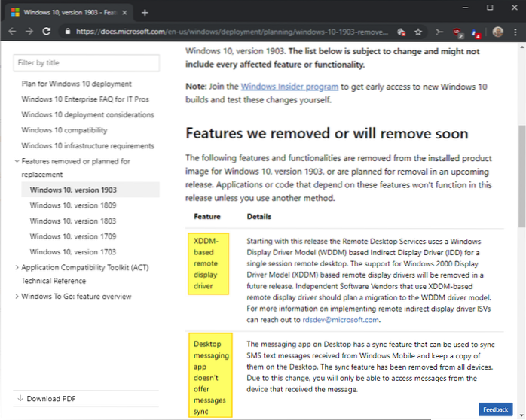Open the Chrome three-dot menu
526x420 pixels.
(x=515, y=32)
